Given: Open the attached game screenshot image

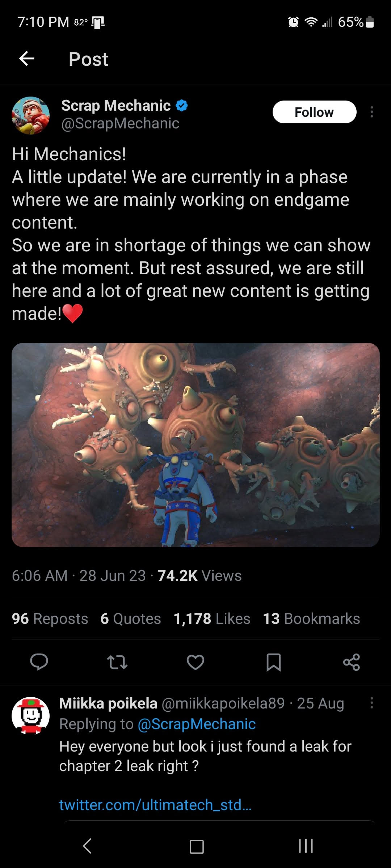Looking at the screenshot, I should [x=195, y=445].
